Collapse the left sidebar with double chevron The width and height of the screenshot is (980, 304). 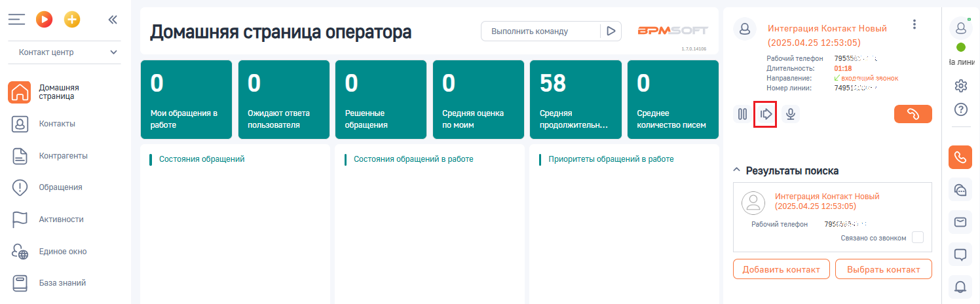pos(113,20)
